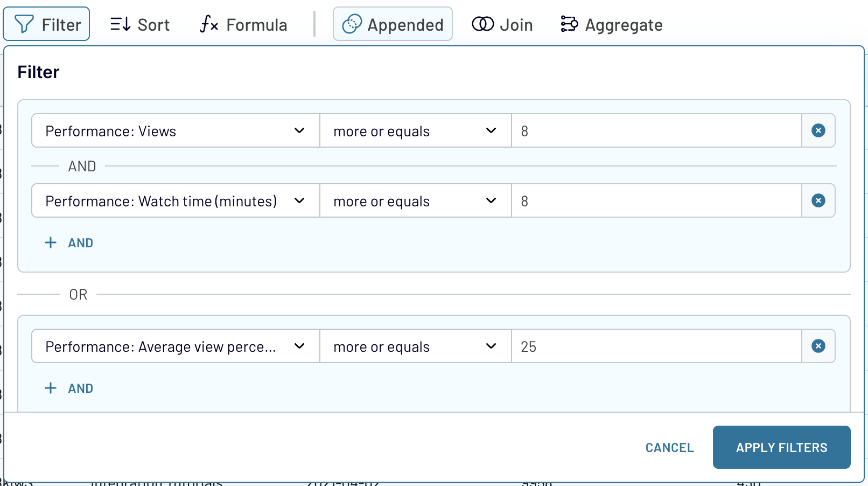Click the Filter funnel icon
This screenshot has height=486, width=868.
click(x=24, y=24)
